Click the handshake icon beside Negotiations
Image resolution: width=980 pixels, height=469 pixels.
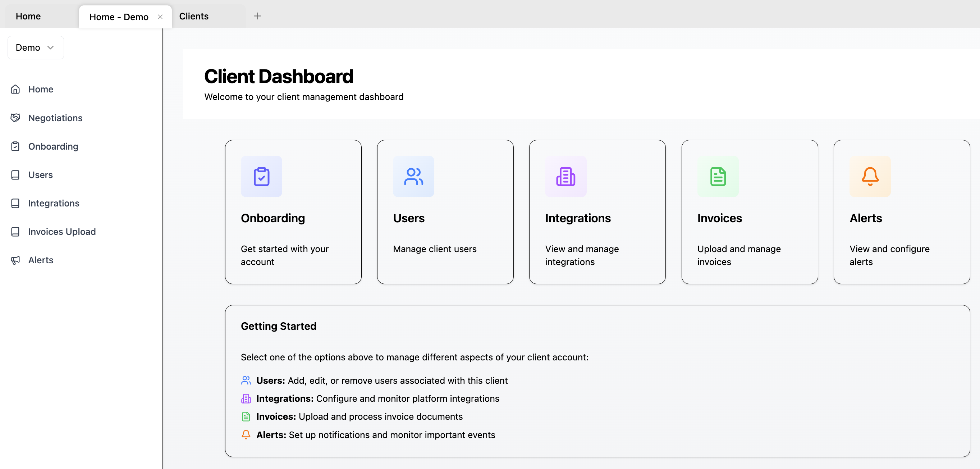(x=15, y=118)
